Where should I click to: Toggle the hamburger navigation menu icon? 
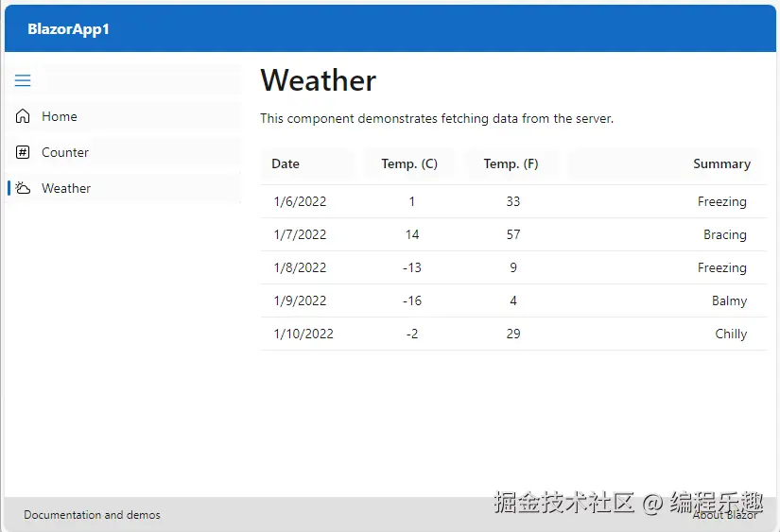click(x=23, y=80)
